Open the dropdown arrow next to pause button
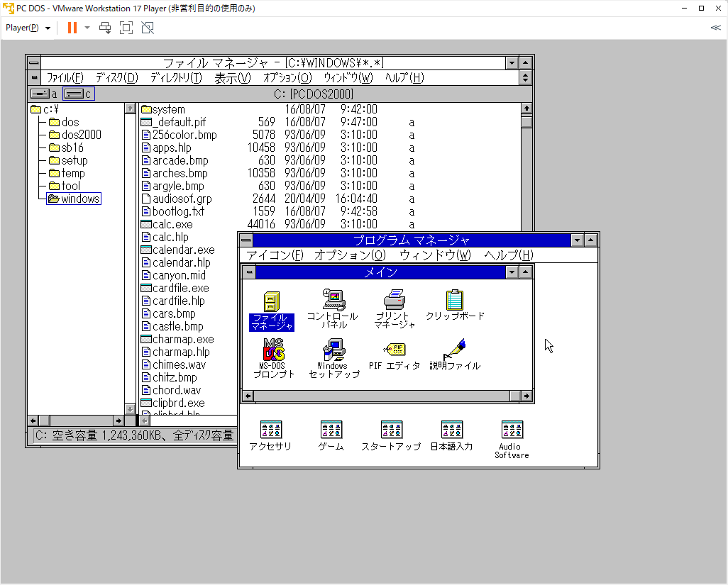Image resolution: width=728 pixels, height=585 pixels. 87,28
